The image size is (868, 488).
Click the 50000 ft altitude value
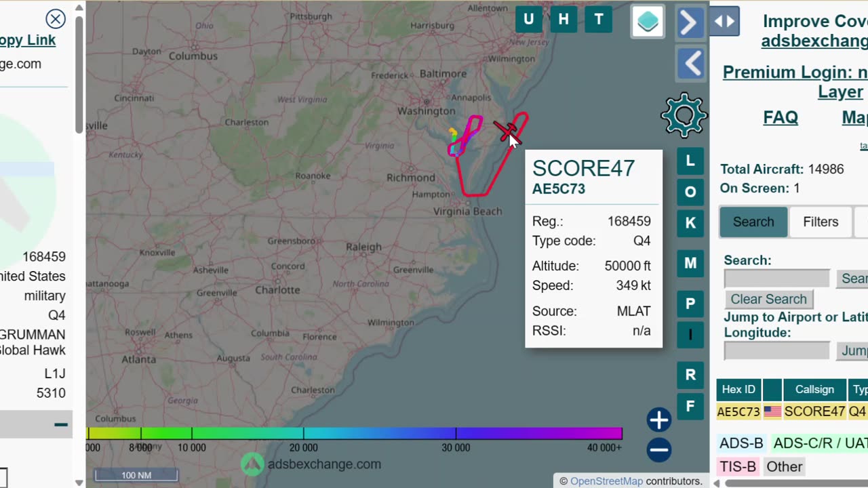pos(628,266)
